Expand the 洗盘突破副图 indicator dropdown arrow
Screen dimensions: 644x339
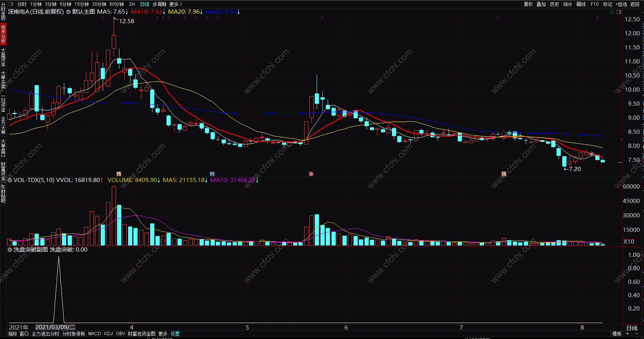(10, 250)
